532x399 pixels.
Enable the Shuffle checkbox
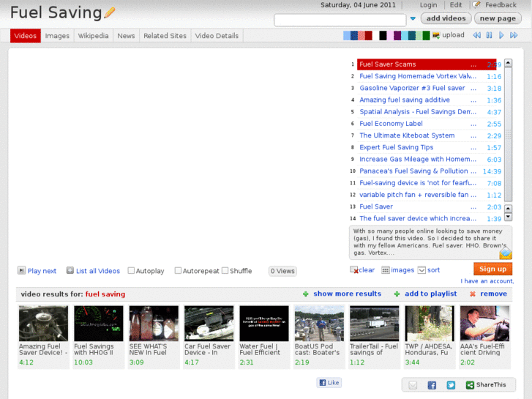pyautogui.click(x=225, y=271)
